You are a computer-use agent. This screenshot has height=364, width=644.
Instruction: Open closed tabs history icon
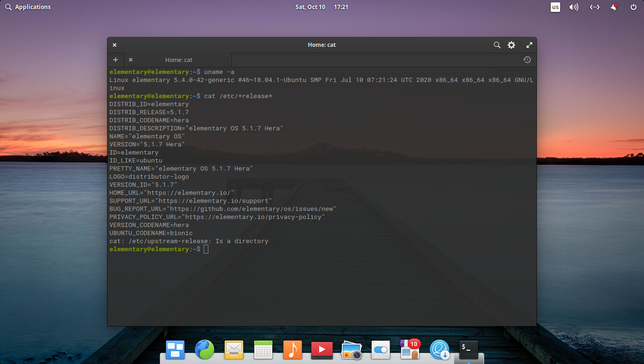click(x=527, y=60)
